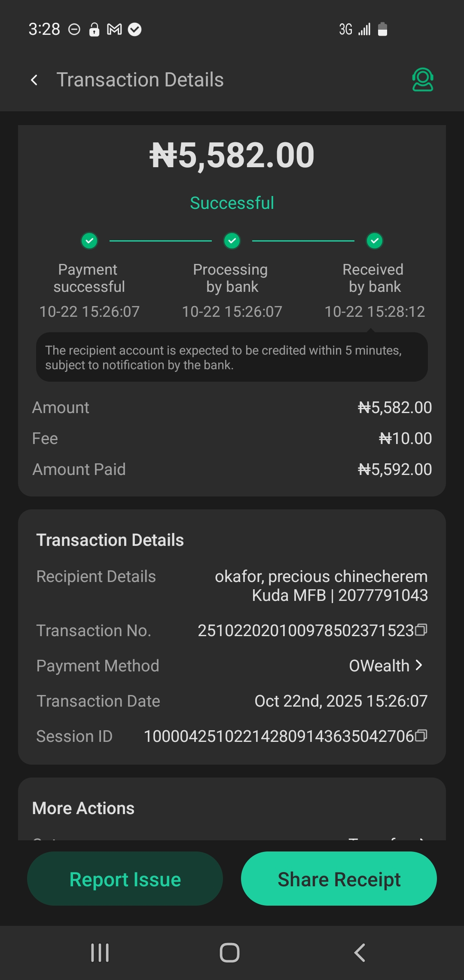Expand the partially visible More Actions row

tap(421, 838)
